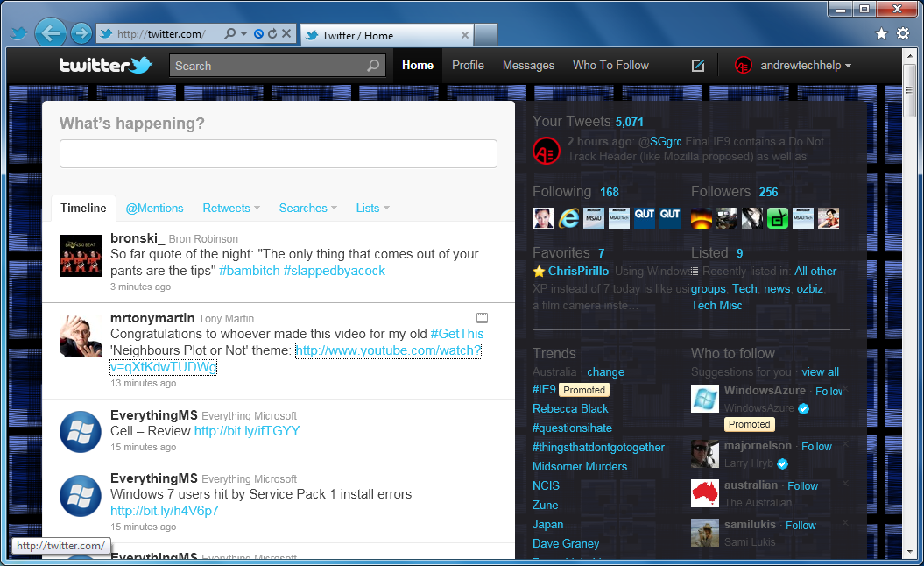
Task: Switch to the @Mentions tab
Action: pos(154,209)
